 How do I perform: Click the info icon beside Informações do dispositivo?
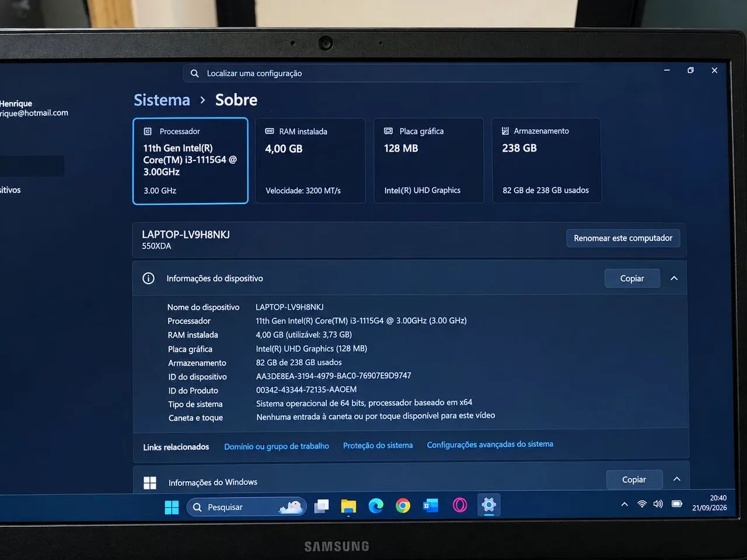point(149,278)
